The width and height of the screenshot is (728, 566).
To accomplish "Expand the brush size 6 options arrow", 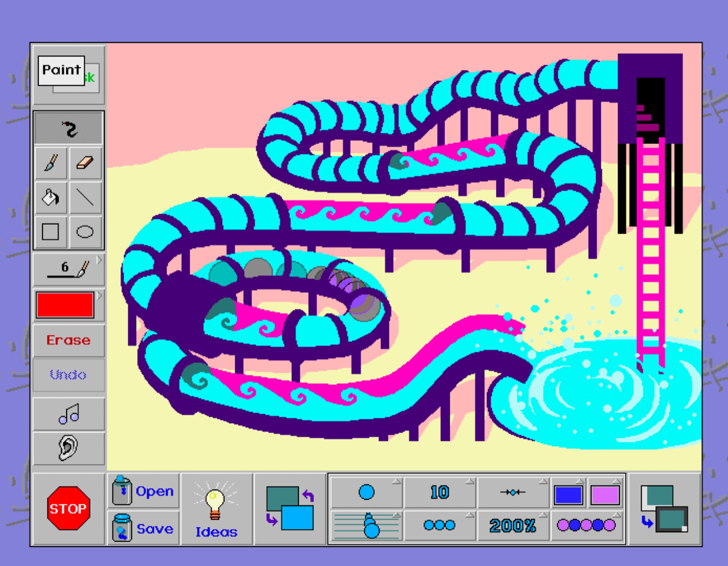I will pyautogui.click(x=99, y=260).
